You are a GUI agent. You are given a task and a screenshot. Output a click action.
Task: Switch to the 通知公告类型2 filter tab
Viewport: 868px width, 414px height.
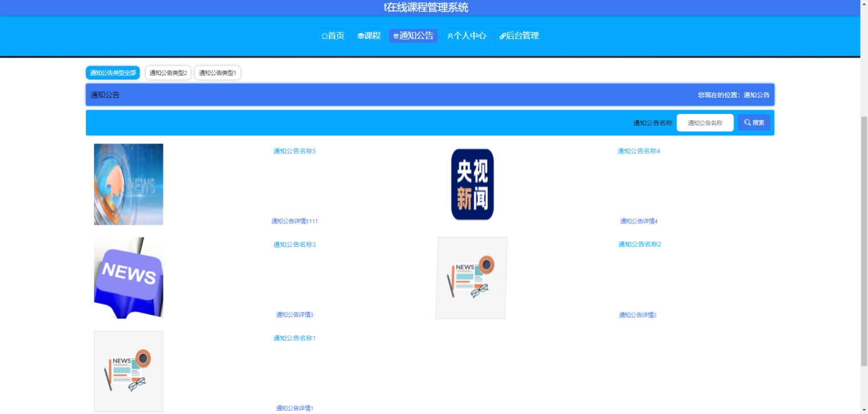(x=168, y=72)
